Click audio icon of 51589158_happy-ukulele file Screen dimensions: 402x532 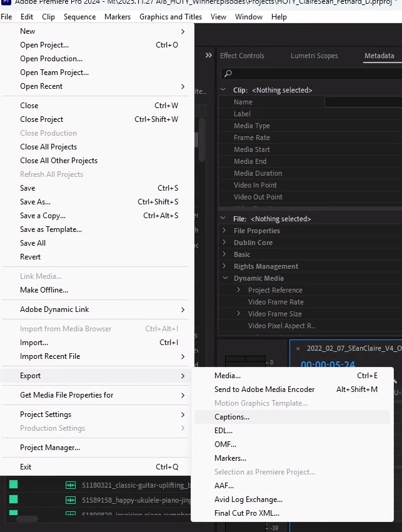(x=71, y=500)
